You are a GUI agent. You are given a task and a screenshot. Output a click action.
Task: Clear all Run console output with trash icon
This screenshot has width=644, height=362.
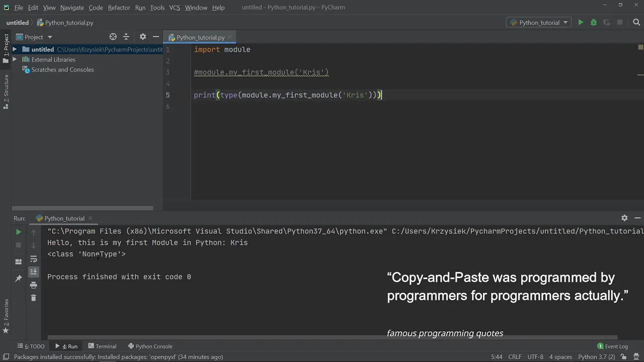tap(34, 298)
